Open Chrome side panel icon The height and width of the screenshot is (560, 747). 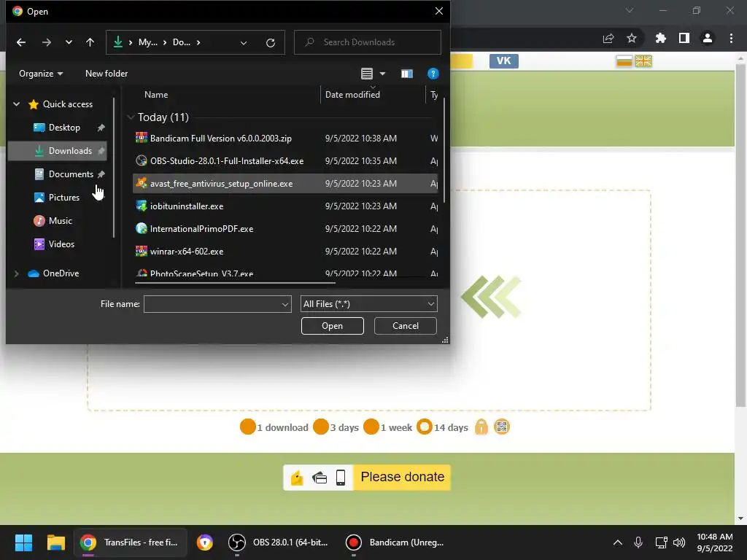[x=684, y=38]
